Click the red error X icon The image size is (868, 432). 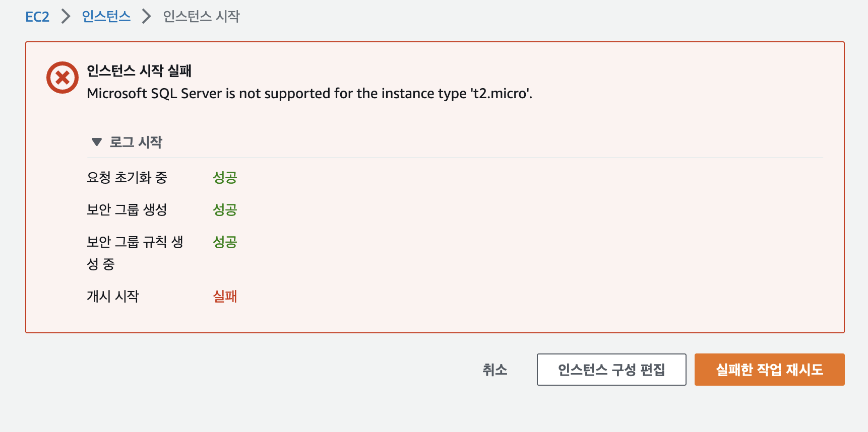point(63,78)
